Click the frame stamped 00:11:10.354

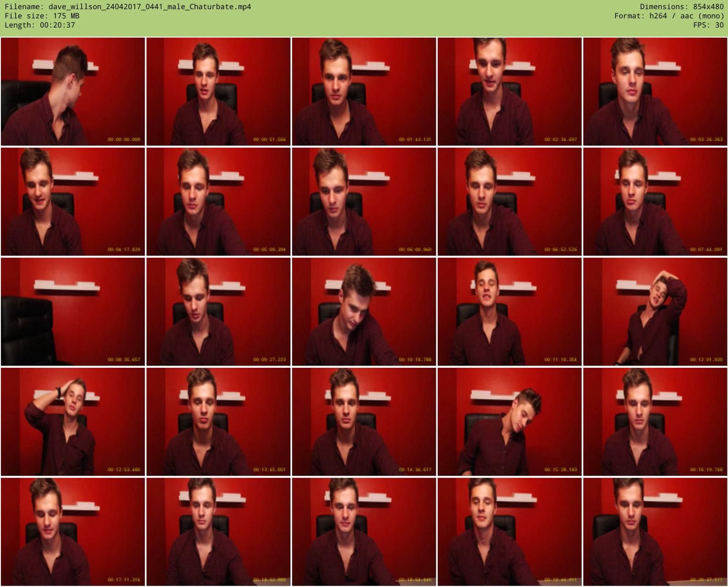509,311
